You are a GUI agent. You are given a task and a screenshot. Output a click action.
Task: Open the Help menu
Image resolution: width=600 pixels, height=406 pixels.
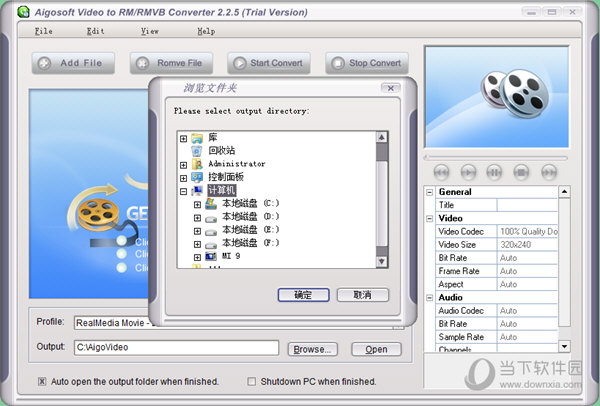click(206, 31)
